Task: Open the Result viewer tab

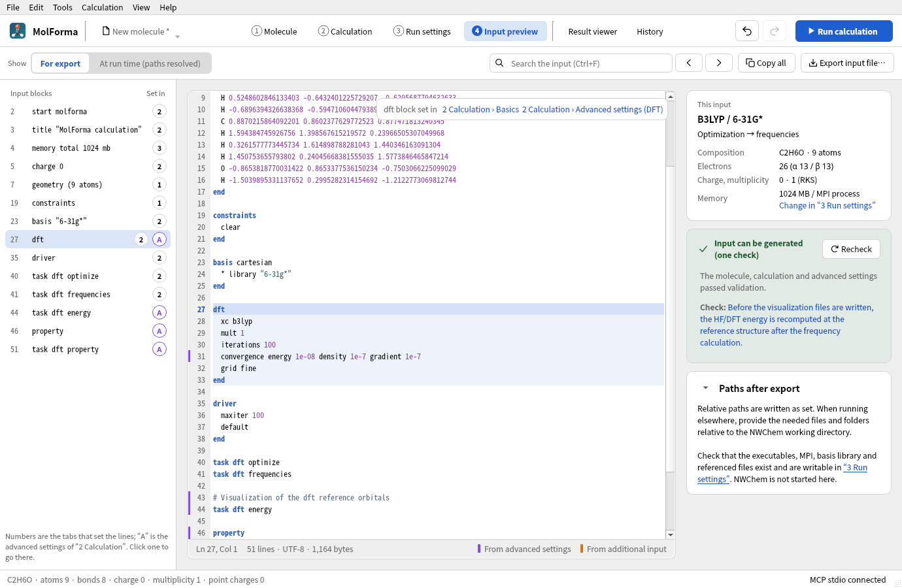Action: click(x=592, y=31)
